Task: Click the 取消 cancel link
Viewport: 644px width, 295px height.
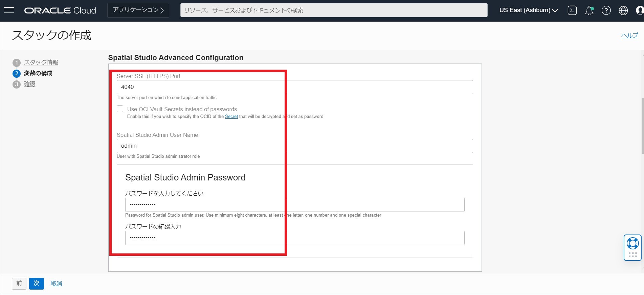Action: (57, 284)
